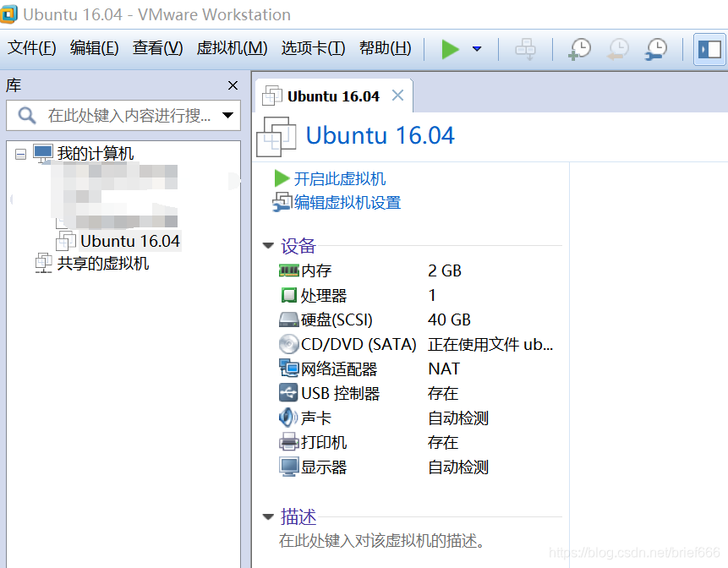The width and height of the screenshot is (728, 568).
Task: Open the snapshot manager wrench-clock icon
Action: coord(656,49)
